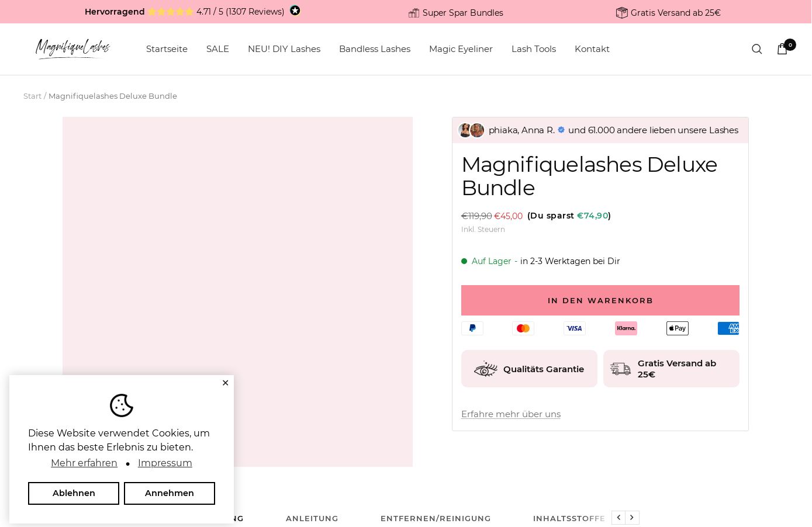
Task: Switch to the INHALTSSTOFFE tab
Action: tap(569, 518)
